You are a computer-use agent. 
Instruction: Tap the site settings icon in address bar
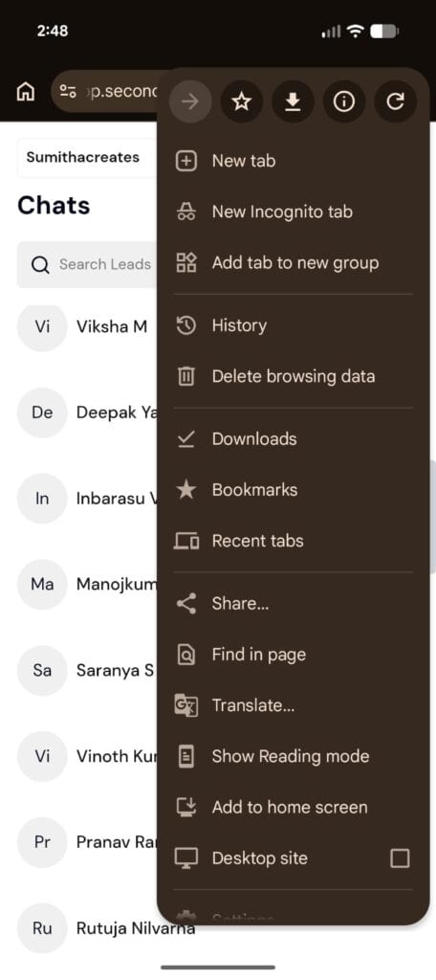point(68,92)
